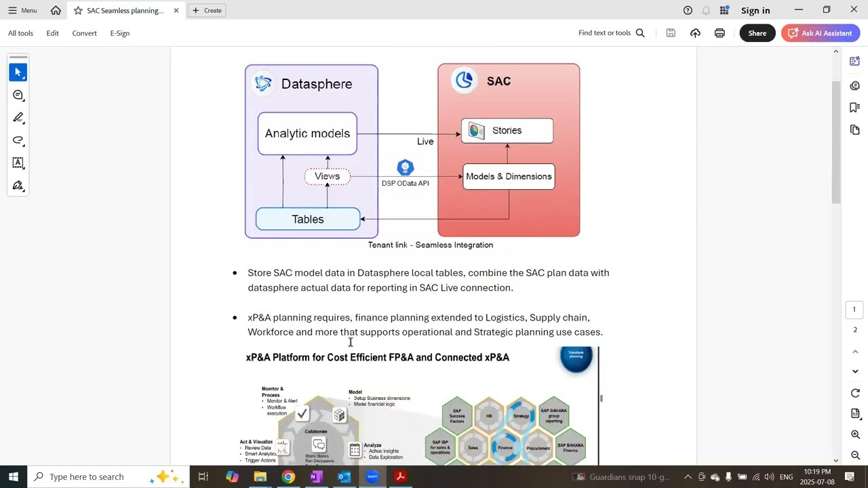The image size is (868, 488).
Task: Click the star icon on the document tab
Action: [x=78, y=10]
